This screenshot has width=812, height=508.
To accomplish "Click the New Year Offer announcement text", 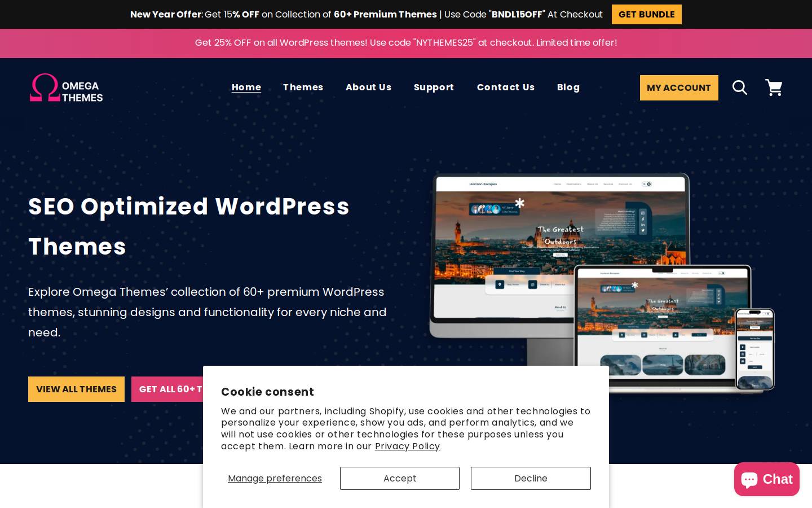I will [367, 14].
